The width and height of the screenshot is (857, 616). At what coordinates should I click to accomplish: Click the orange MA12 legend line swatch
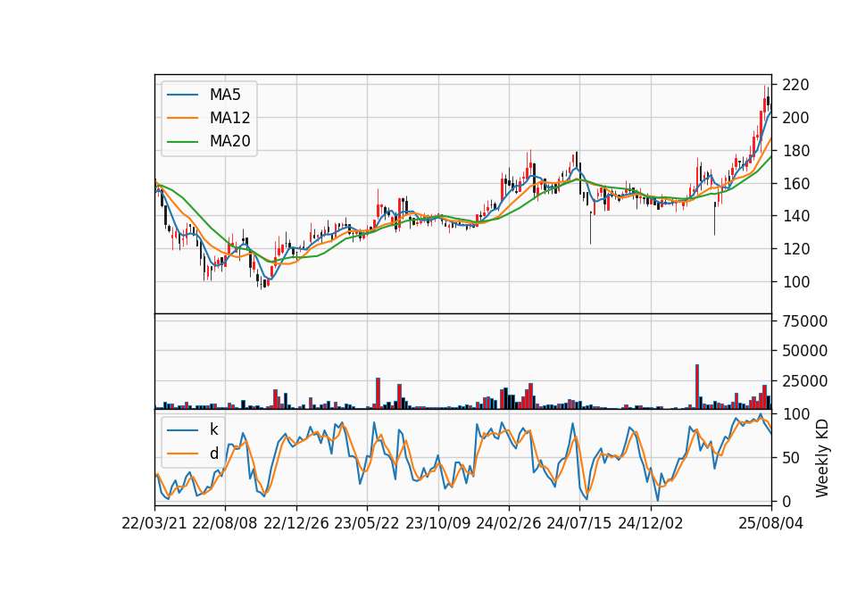pos(182,118)
